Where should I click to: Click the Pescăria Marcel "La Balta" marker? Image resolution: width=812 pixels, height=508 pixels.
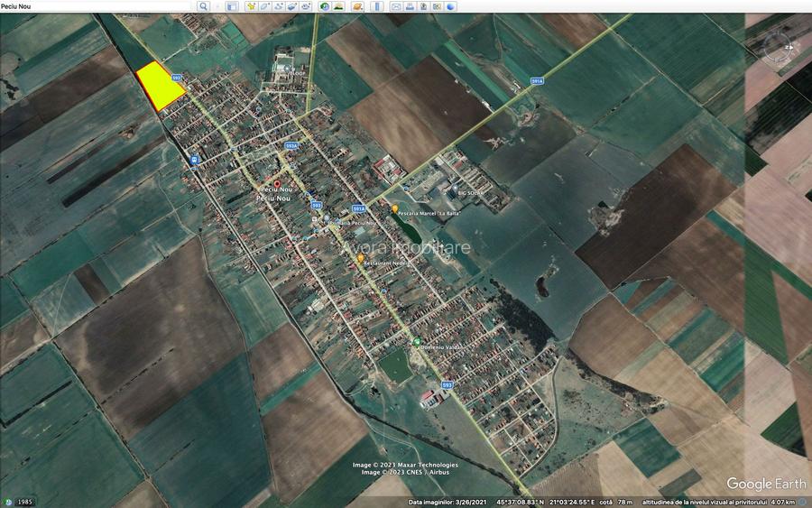pyautogui.click(x=394, y=208)
